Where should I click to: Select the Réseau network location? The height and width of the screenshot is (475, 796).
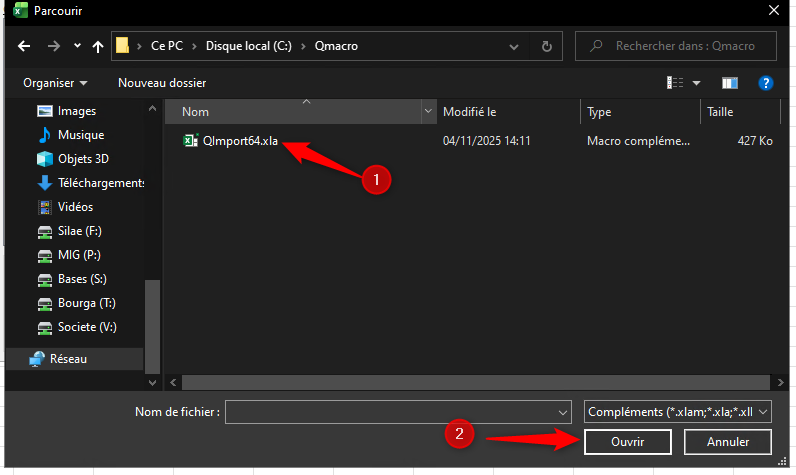point(68,358)
